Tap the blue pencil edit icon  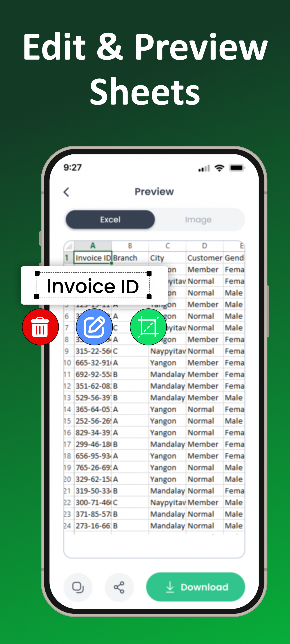coord(94,327)
